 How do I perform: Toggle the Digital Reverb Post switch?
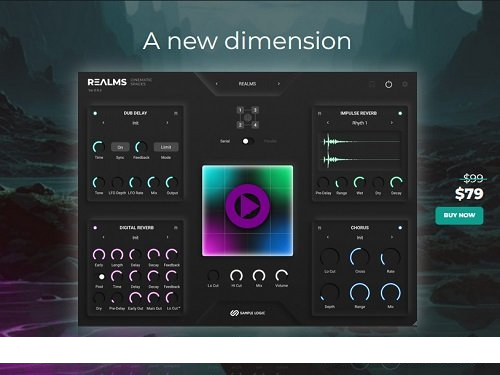[100, 277]
